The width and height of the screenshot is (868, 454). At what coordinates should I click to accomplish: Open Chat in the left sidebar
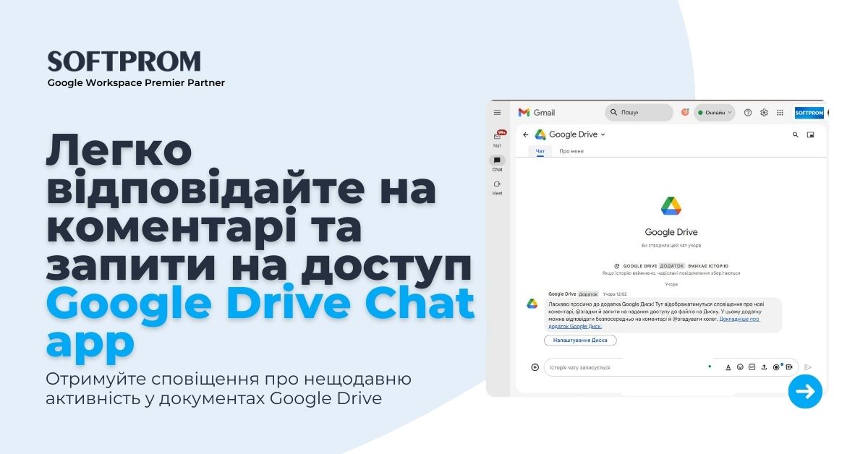[497, 163]
